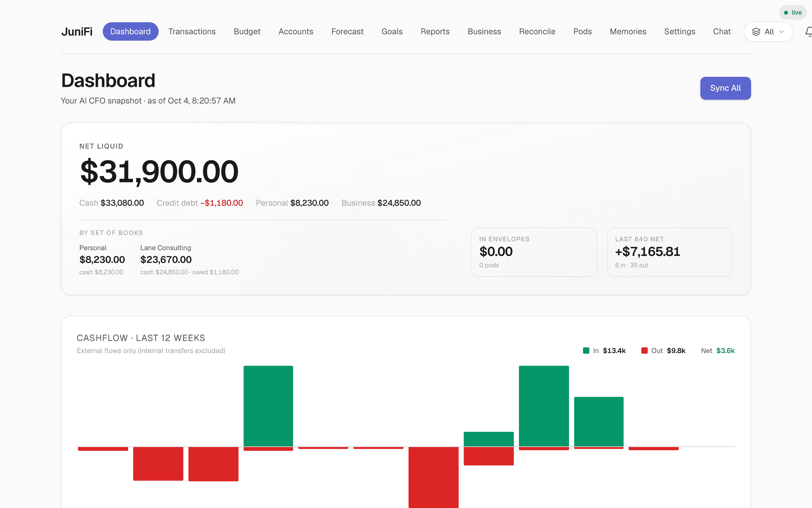The width and height of the screenshot is (812, 508).
Task: Open the Chat tab
Action: pyautogui.click(x=722, y=31)
